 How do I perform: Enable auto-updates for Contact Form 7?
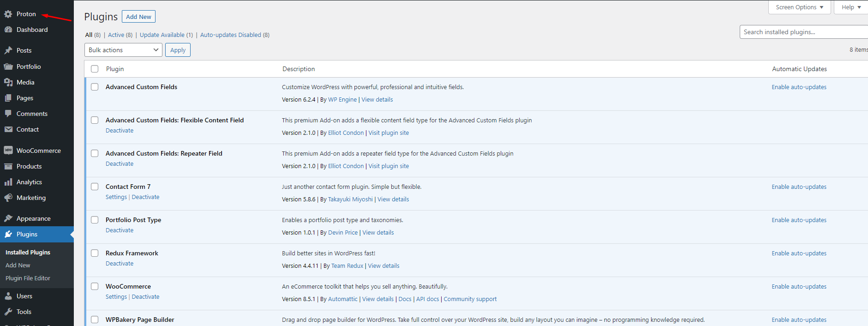799,187
